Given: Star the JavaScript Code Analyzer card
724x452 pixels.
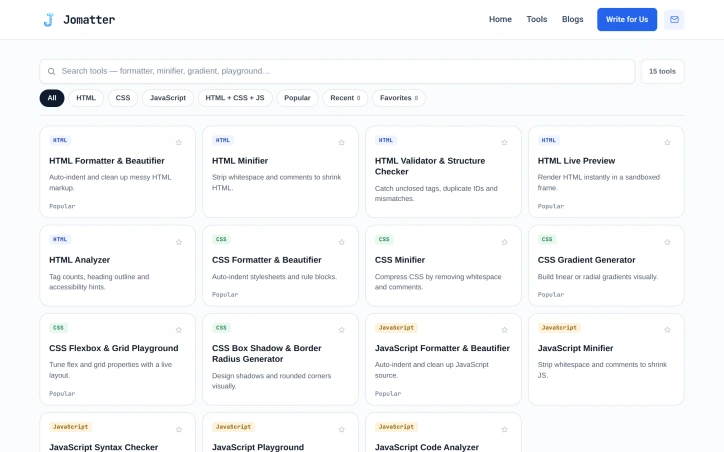Looking at the screenshot, I should [505, 430].
